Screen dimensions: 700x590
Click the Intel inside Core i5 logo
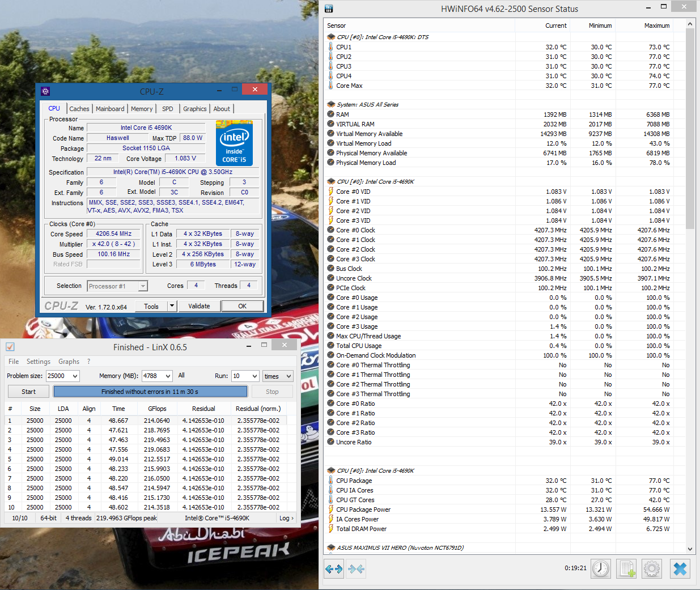coord(234,143)
